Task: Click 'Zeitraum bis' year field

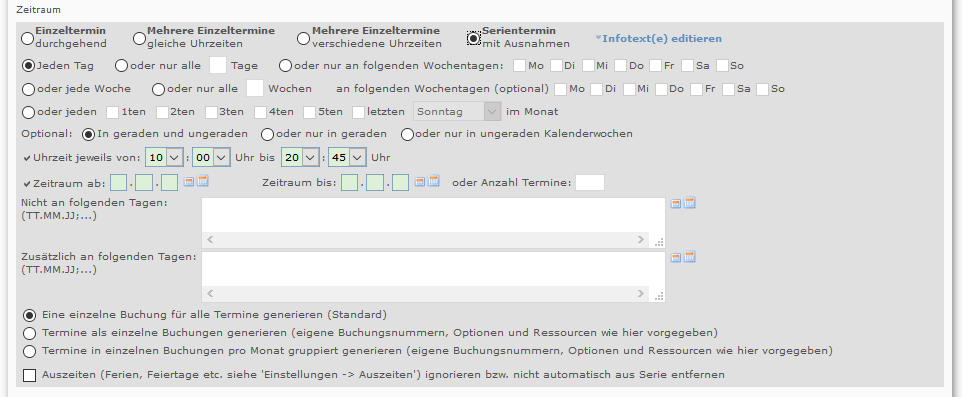Action: pyautogui.click(x=401, y=183)
